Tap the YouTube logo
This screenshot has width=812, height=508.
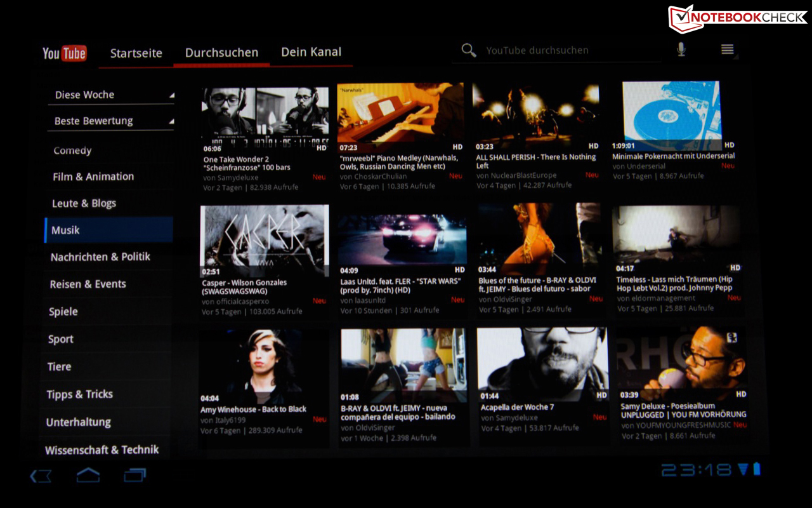click(x=64, y=53)
